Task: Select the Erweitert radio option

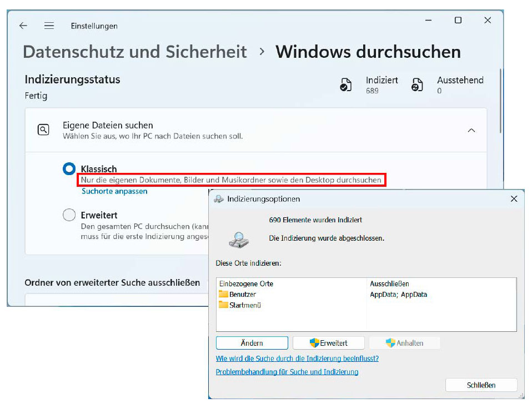Action: tap(69, 215)
